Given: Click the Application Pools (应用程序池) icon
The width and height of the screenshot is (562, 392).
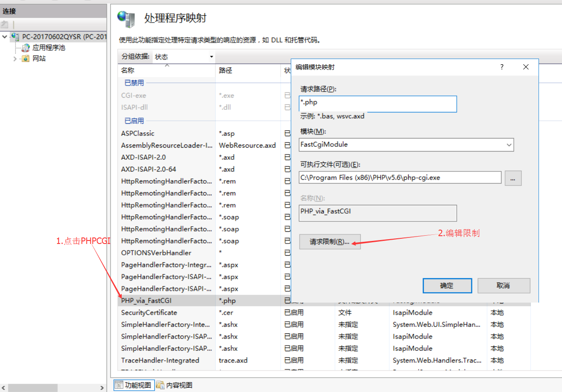Looking at the screenshot, I should tap(26, 48).
